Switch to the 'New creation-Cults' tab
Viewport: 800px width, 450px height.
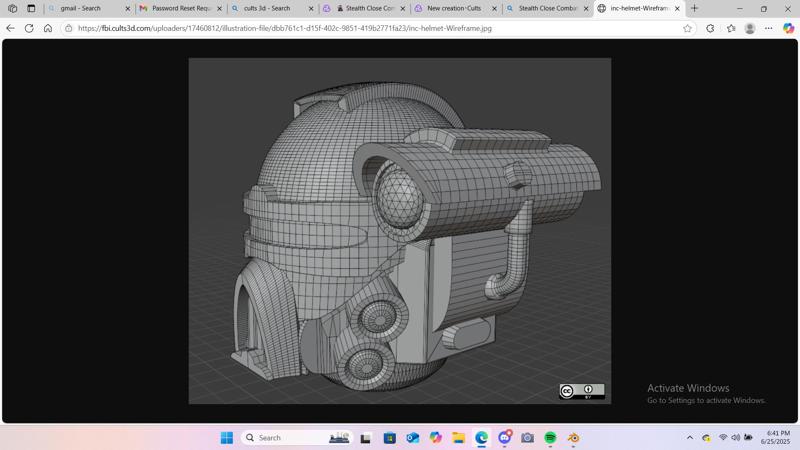[453, 8]
